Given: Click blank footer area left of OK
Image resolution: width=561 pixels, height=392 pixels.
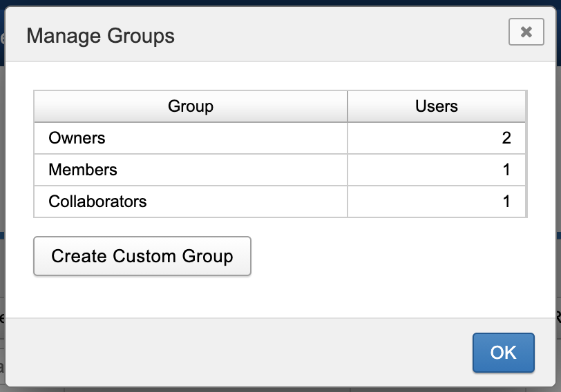Looking at the screenshot, I should tap(242, 353).
